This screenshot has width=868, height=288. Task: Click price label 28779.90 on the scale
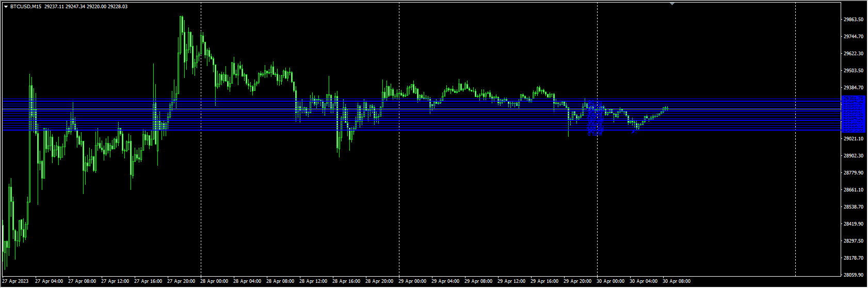854,173
